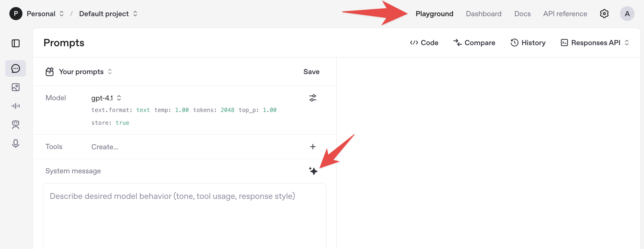Add a tool with the plus icon
644x249 pixels.
(313, 147)
